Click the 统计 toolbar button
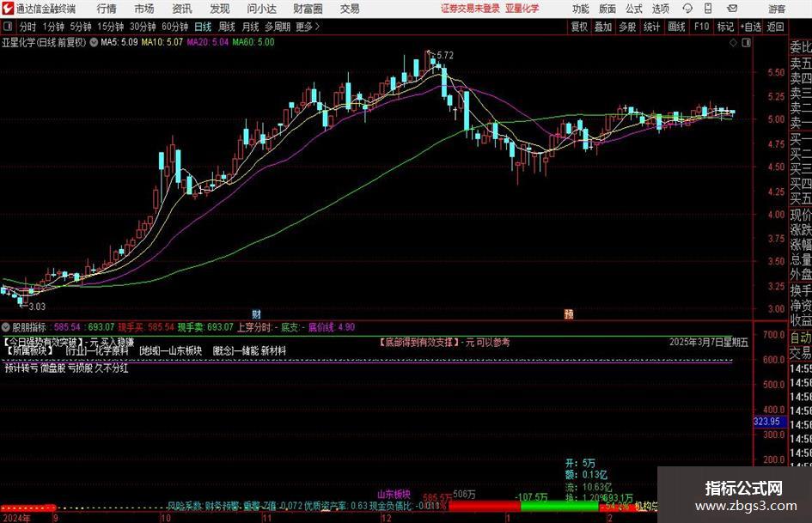Viewport: 812px width, 523px height. pyautogui.click(x=652, y=27)
